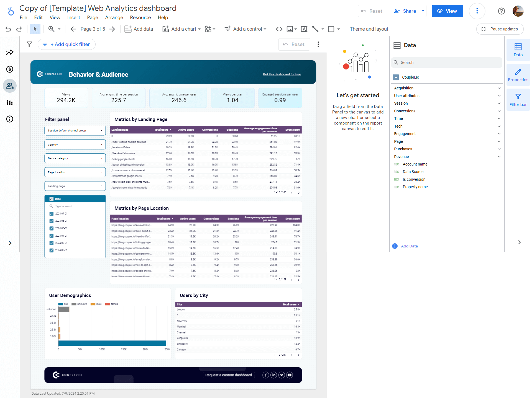The width and height of the screenshot is (532, 398).
Task: Go to next page in Users by City table
Action: click(x=299, y=355)
